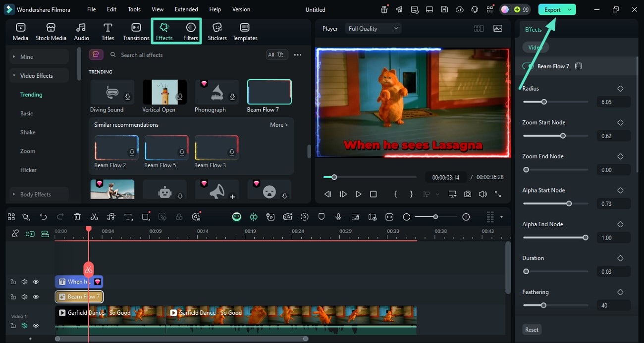644x343 pixels.
Task: Open the Extended menu
Action: click(186, 9)
